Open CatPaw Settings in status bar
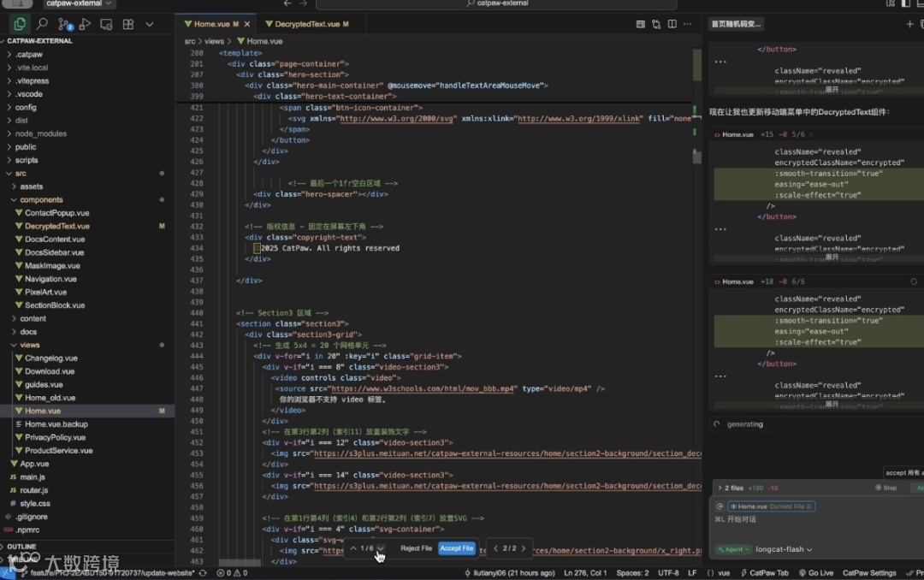 pyautogui.click(x=869, y=573)
